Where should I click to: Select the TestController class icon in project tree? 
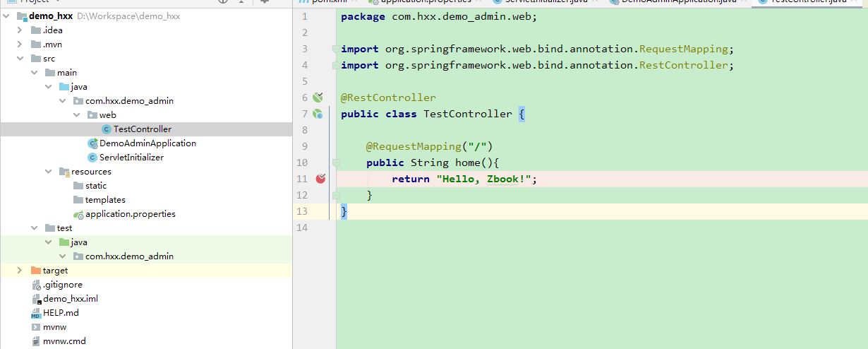pos(107,129)
